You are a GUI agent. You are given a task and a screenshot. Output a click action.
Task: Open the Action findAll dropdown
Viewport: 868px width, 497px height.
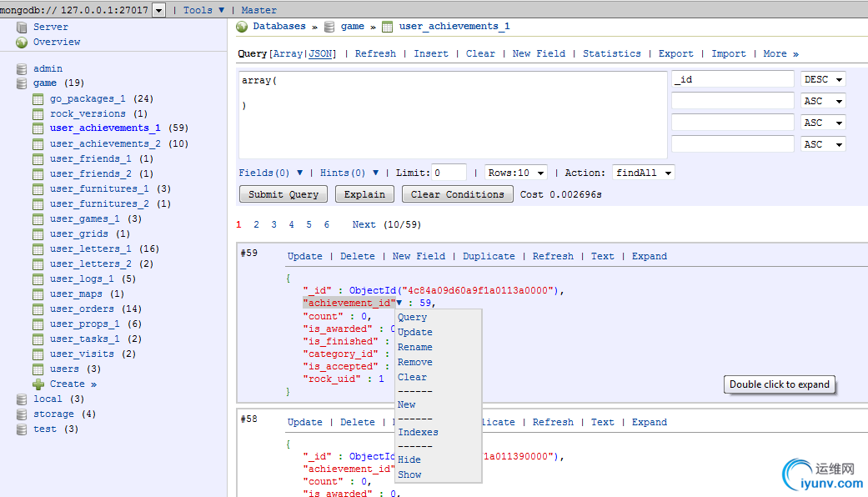643,173
